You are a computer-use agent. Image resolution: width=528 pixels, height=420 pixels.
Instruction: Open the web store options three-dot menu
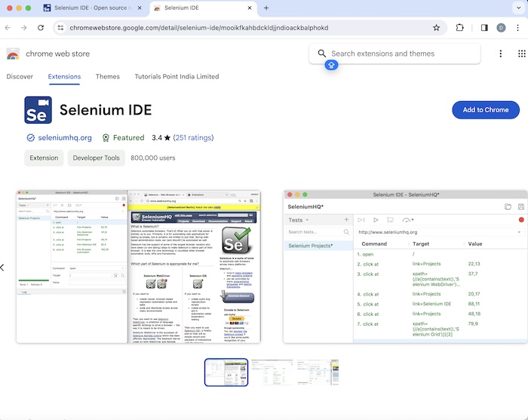(x=501, y=54)
